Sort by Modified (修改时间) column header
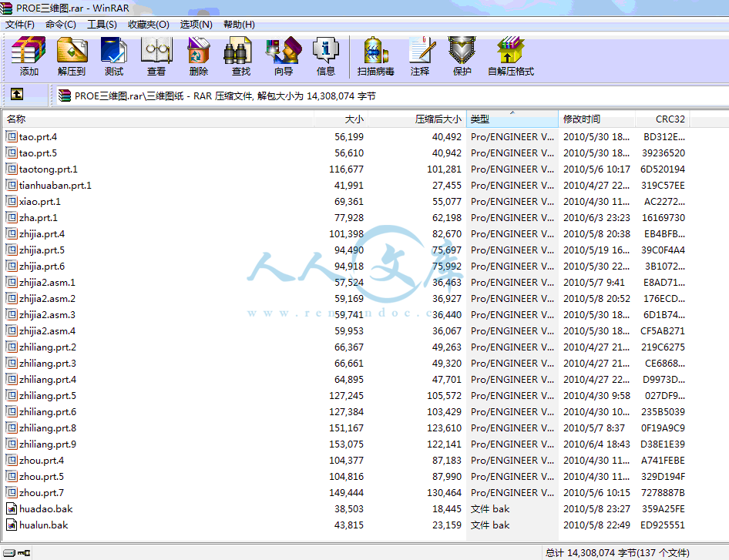The height and width of the screenshot is (560, 729). click(596, 119)
